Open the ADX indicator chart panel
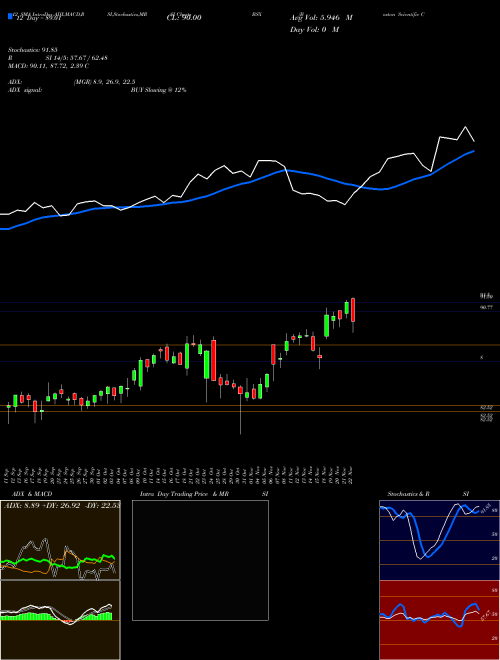The image size is (500, 660). 60,540
